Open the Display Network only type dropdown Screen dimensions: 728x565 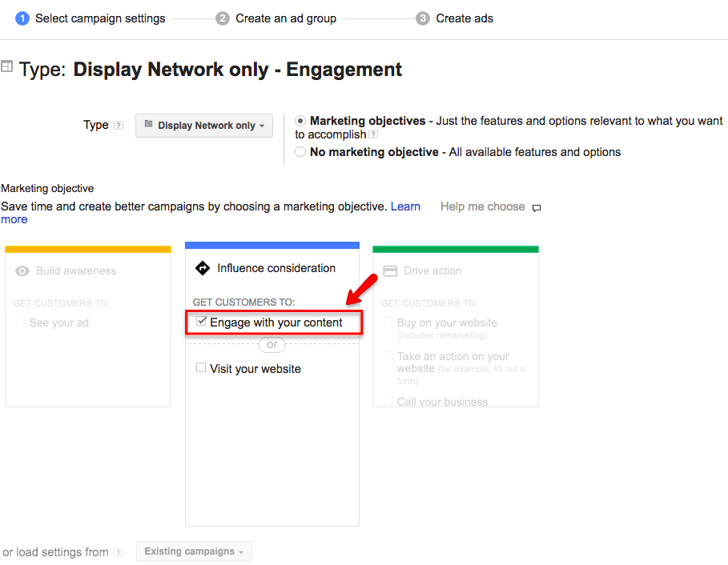[204, 126]
